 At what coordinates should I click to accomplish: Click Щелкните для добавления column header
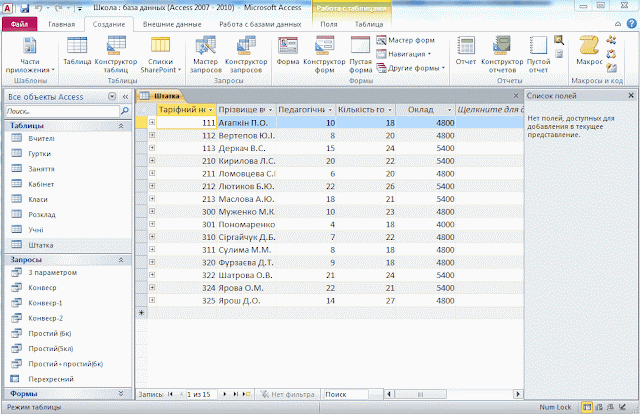click(x=489, y=109)
